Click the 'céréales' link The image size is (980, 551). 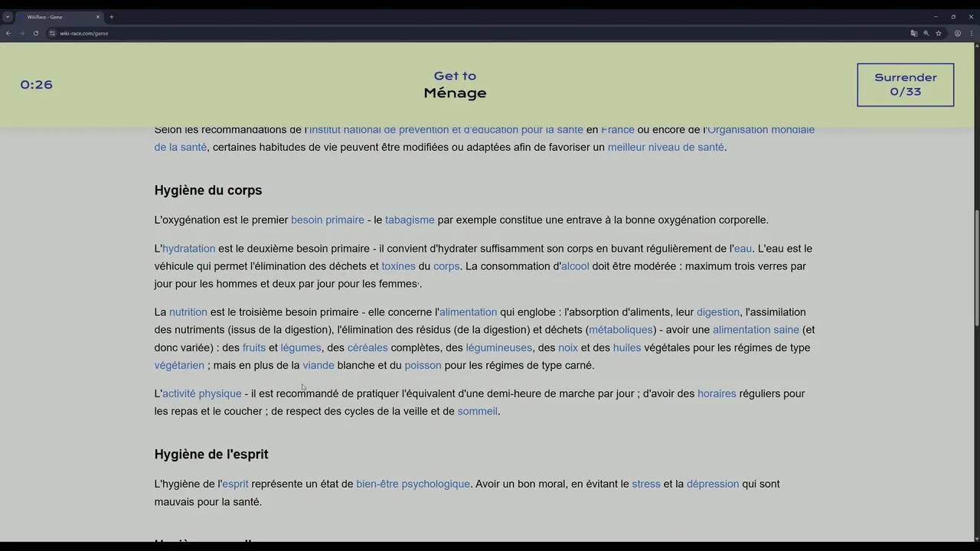click(x=367, y=347)
